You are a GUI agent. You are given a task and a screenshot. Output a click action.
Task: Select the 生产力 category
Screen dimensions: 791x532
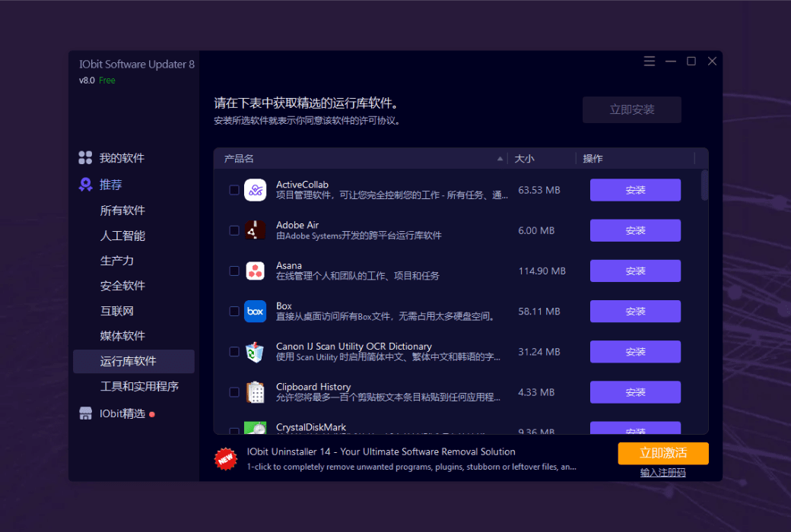coord(117,261)
